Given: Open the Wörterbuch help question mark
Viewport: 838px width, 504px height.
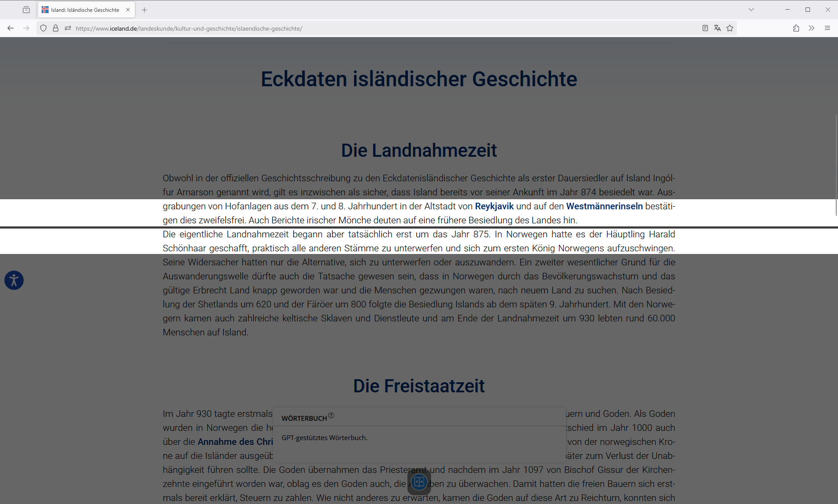Looking at the screenshot, I should [331, 416].
